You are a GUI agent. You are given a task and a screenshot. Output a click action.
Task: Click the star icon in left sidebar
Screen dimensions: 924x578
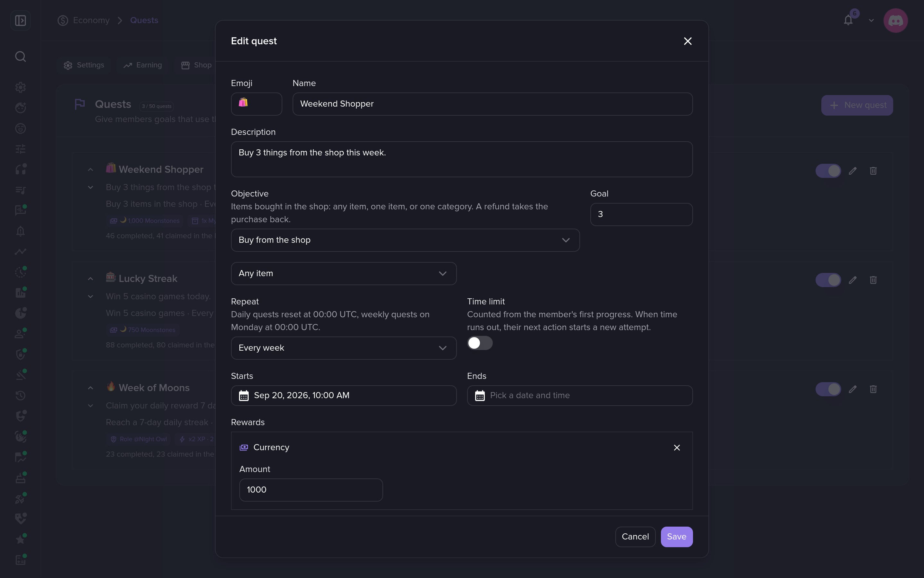21,539
